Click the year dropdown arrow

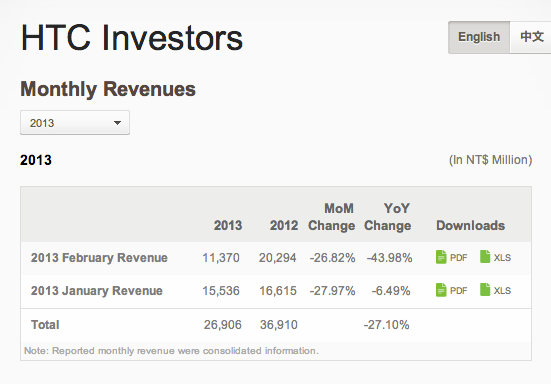coord(117,123)
